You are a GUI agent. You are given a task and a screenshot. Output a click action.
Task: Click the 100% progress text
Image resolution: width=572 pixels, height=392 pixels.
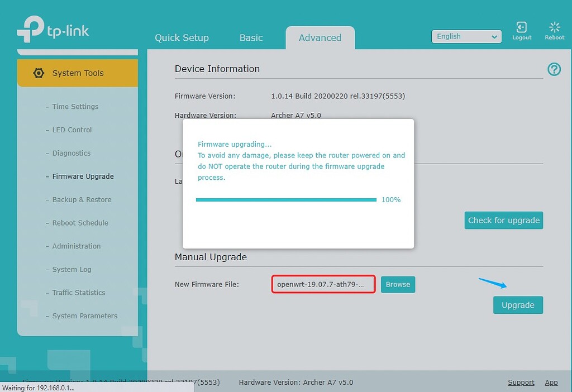(390, 200)
